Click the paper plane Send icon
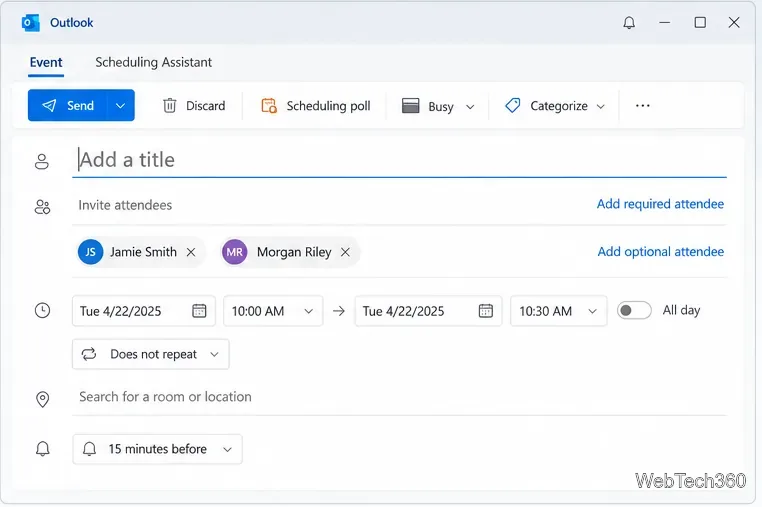Viewport: 762px width, 507px height. (x=49, y=105)
